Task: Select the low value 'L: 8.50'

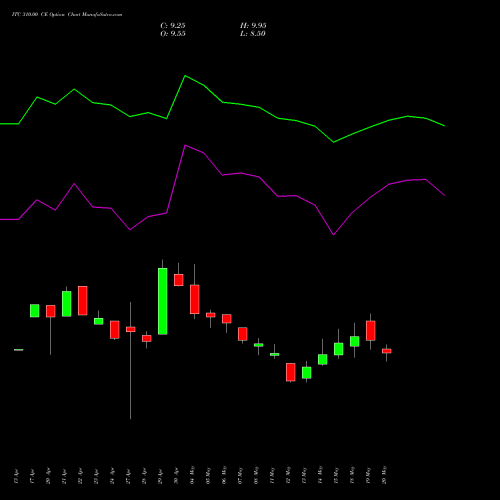Action: point(253,34)
